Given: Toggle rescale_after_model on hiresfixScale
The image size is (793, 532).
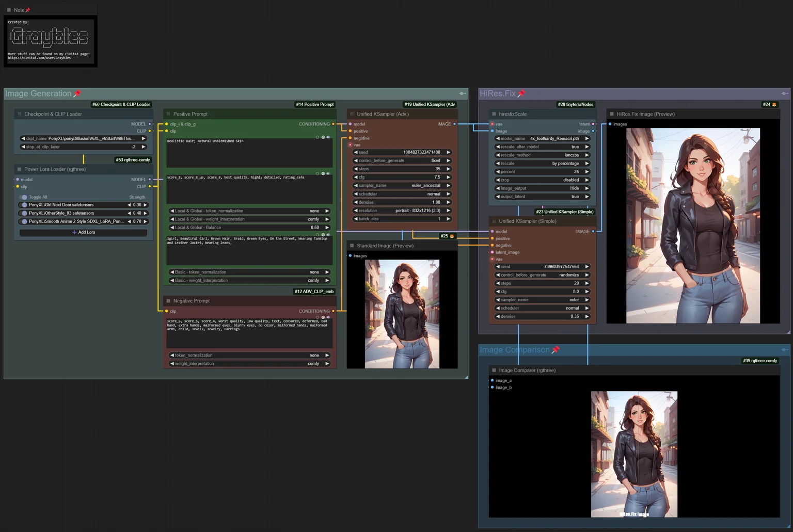Looking at the screenshot, I should 542,147.
